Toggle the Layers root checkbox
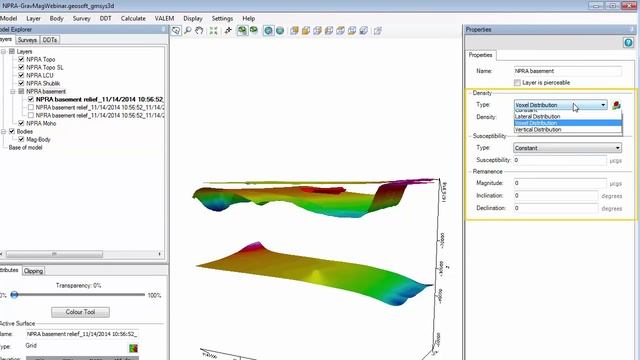 (x=12, y=51)
